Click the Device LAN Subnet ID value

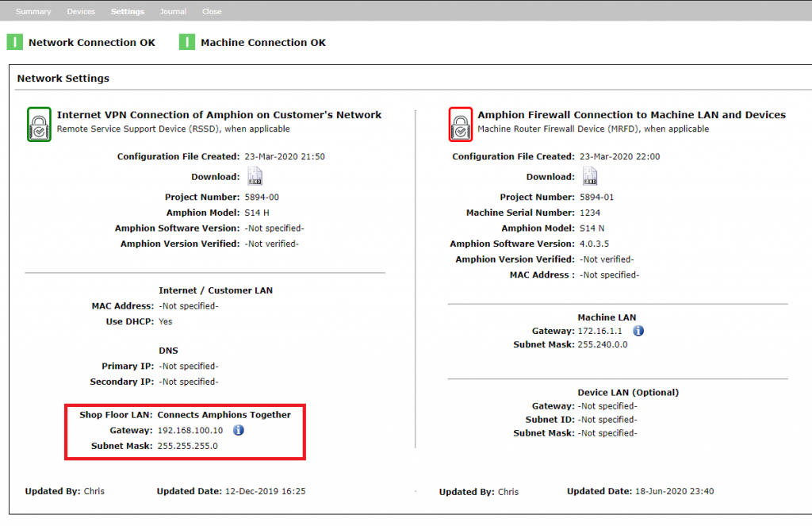pyautogui.click(x=607, y=419)
